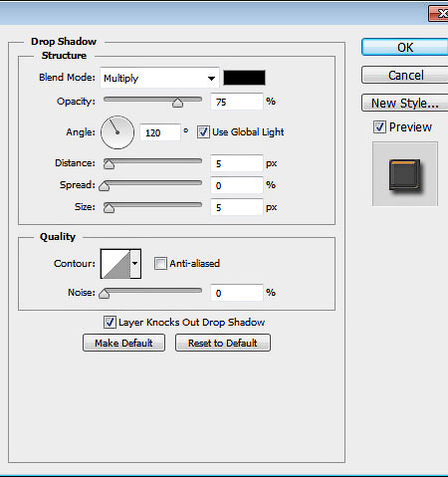This screenshot has width=448, height=477.
Task: Click the OK button
Action: point(405,47)
